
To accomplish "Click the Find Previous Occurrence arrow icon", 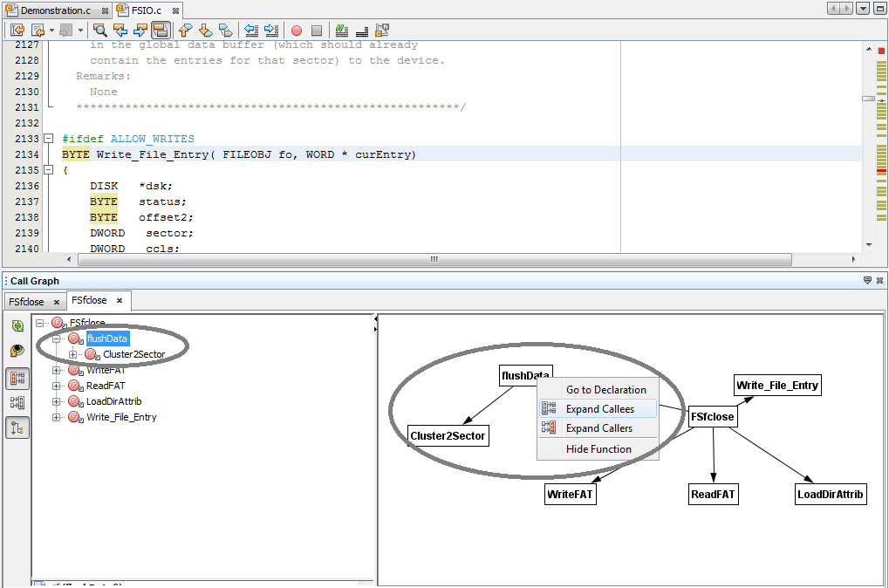I will coord(120,30).
